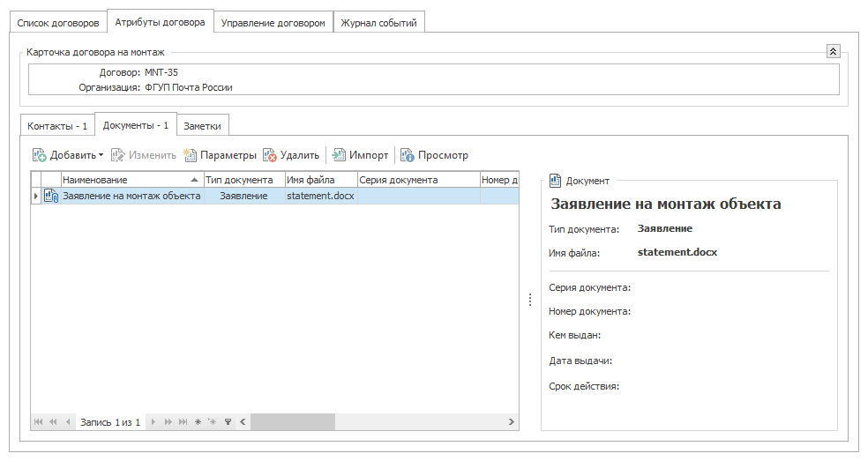
Task: Open document Параметры
Action: [x=221, y=155]
